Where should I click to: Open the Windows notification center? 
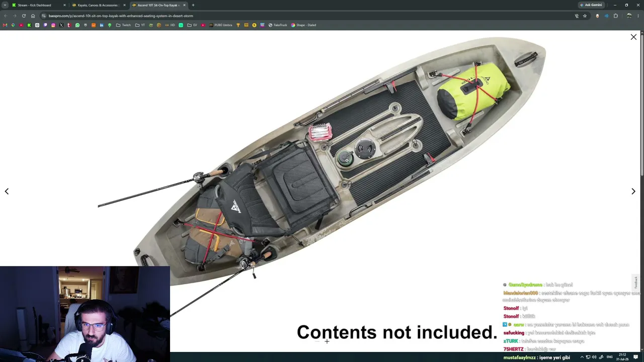pyautogui.click(x=636, y=357)
